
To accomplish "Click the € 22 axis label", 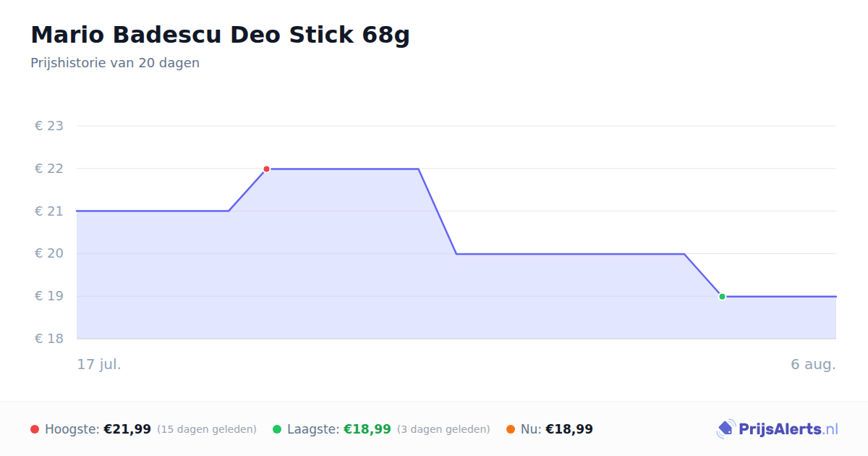I will coord(49,169).
